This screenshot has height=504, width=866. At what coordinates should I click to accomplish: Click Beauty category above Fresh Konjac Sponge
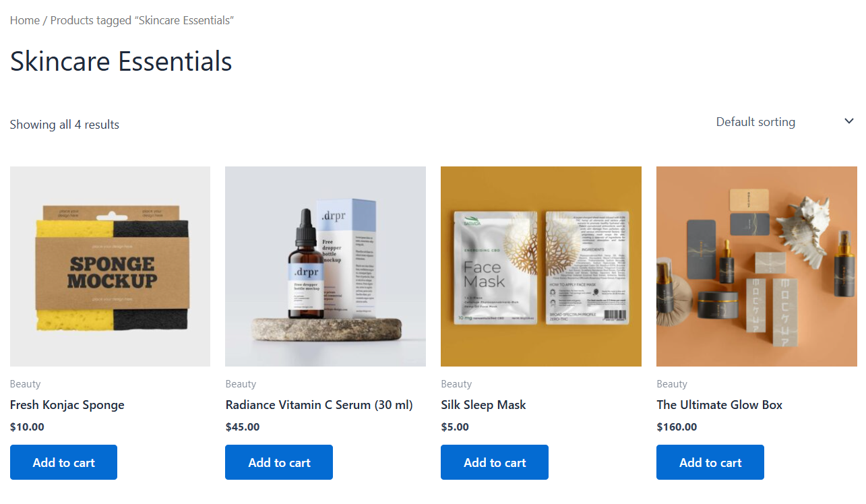pos(25,384)
